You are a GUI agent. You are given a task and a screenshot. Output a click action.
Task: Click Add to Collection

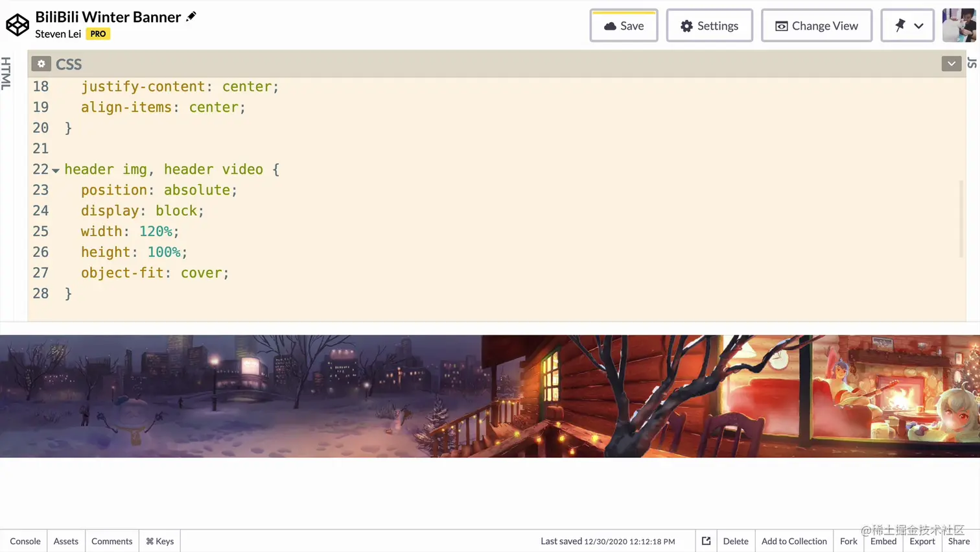[x=794, y=541]
